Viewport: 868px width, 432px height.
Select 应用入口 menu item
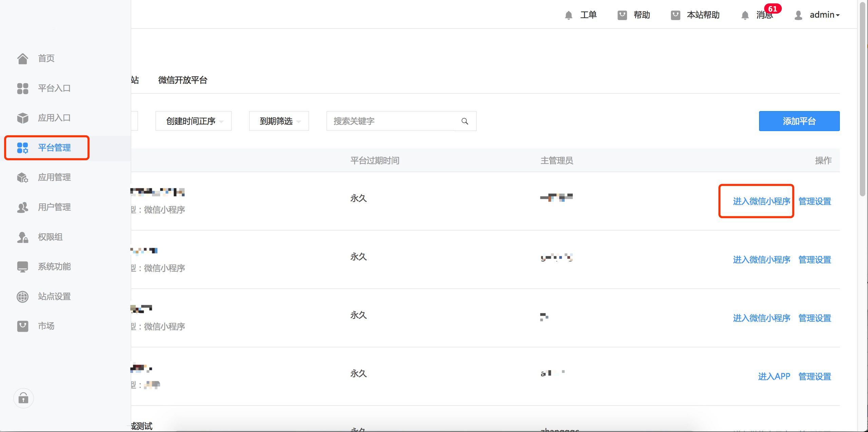point(54,118)
